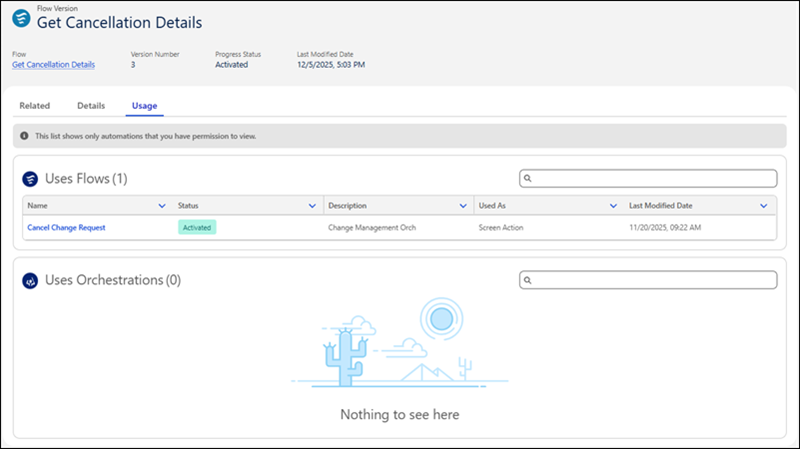Screen dimensions: 800x449
Task: Open the Status column dropdown menu
Action: coord(312,206)
